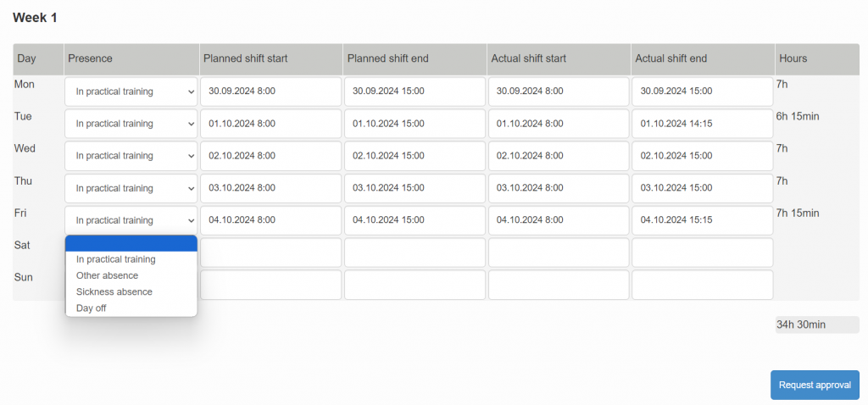Click Monday's planned shift start field

[270, 92]
